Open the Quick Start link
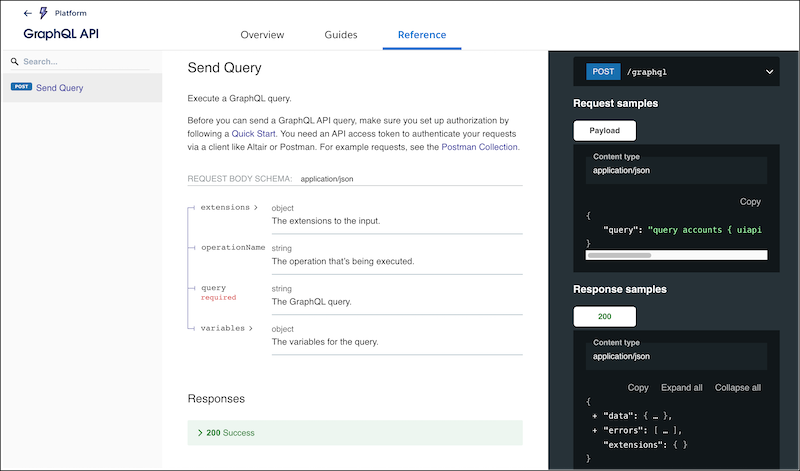 (x=254, y=134)
